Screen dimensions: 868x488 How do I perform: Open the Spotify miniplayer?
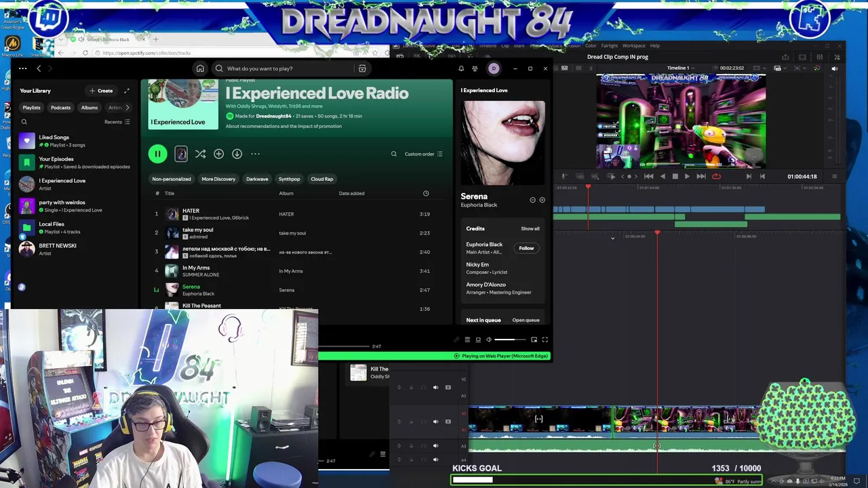pyautogui.click(x=534, y=340)
